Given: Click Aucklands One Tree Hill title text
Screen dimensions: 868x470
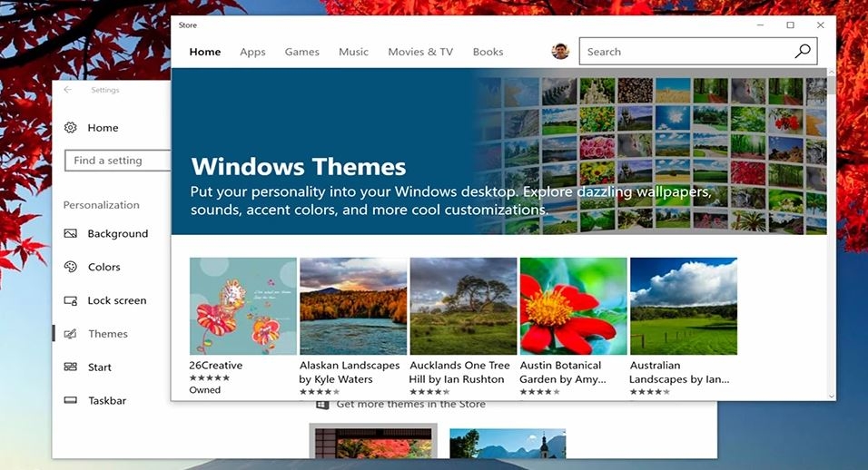Looking at the screenshot, I should 459,372.
